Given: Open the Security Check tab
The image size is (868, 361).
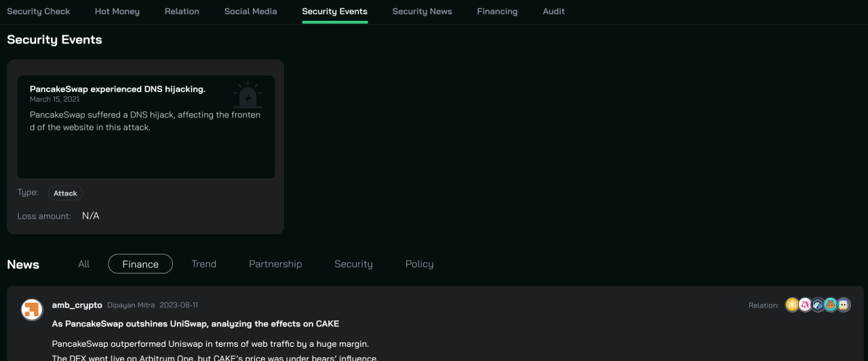Looking at the screenshot, I should [39, 12].
